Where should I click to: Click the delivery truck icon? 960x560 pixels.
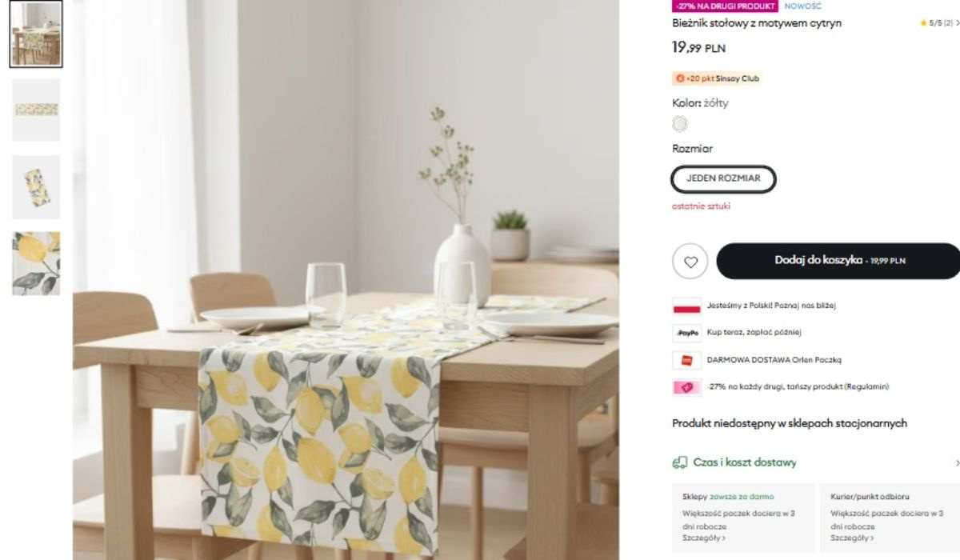pyautogui.click(x=679, y=462)
